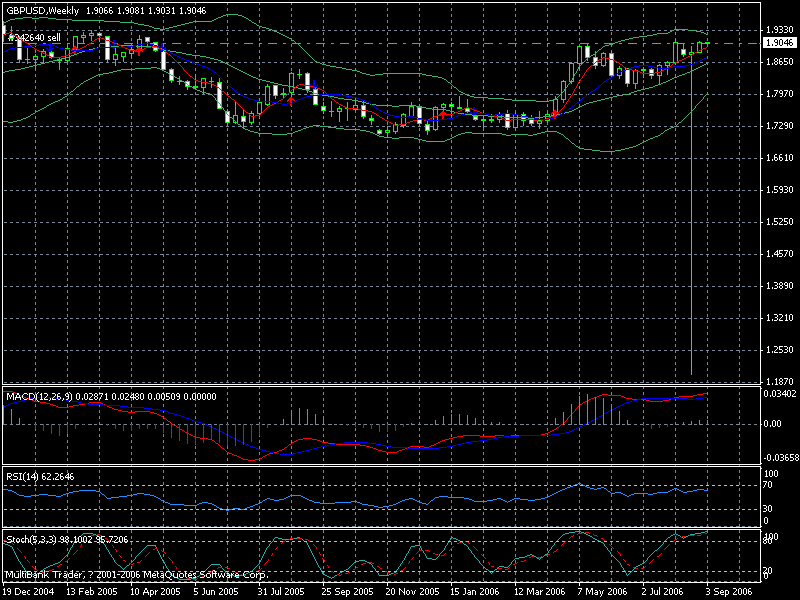Screen dimensions: 800x600
Task: Select the 0.03402 MACD scale value
Action: click(777, 394)
